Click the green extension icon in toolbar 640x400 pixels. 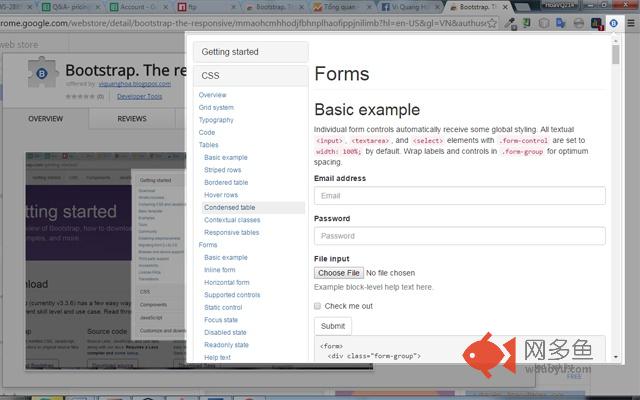527,23
